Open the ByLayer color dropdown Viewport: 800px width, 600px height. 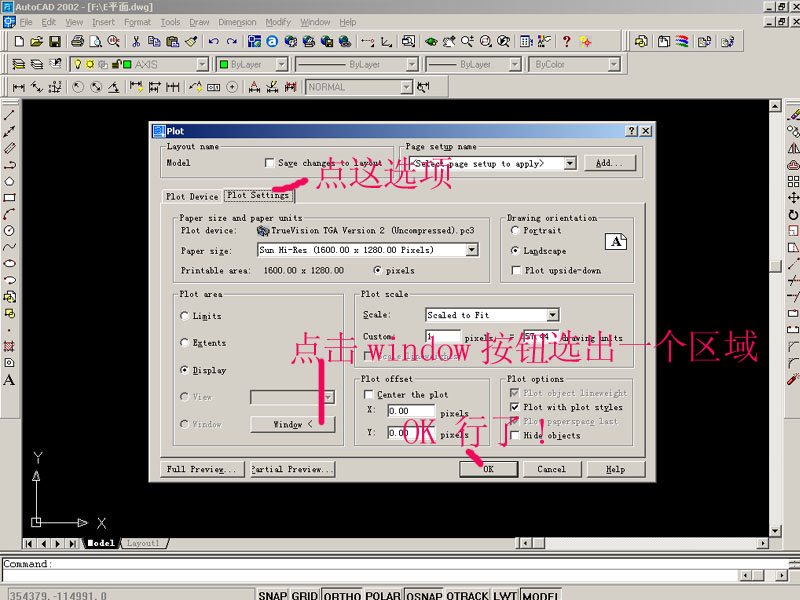point(281,64)
